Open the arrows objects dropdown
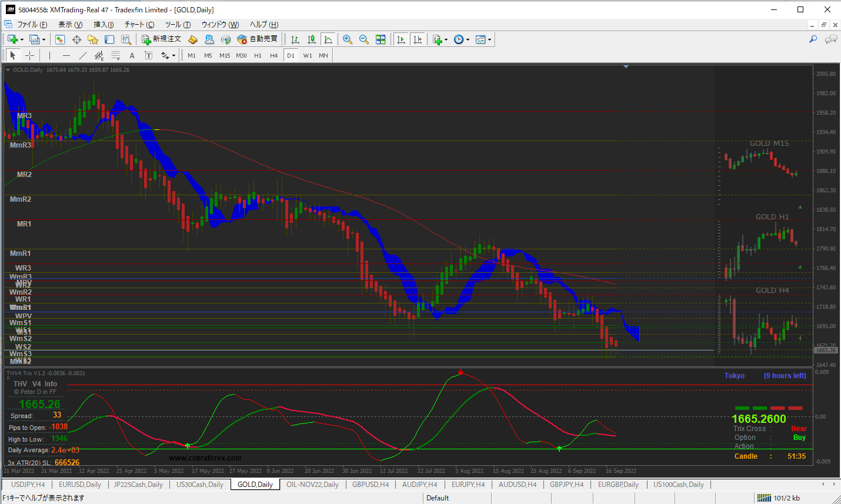The height and width of the screenshot is (504, 841). 168,55
